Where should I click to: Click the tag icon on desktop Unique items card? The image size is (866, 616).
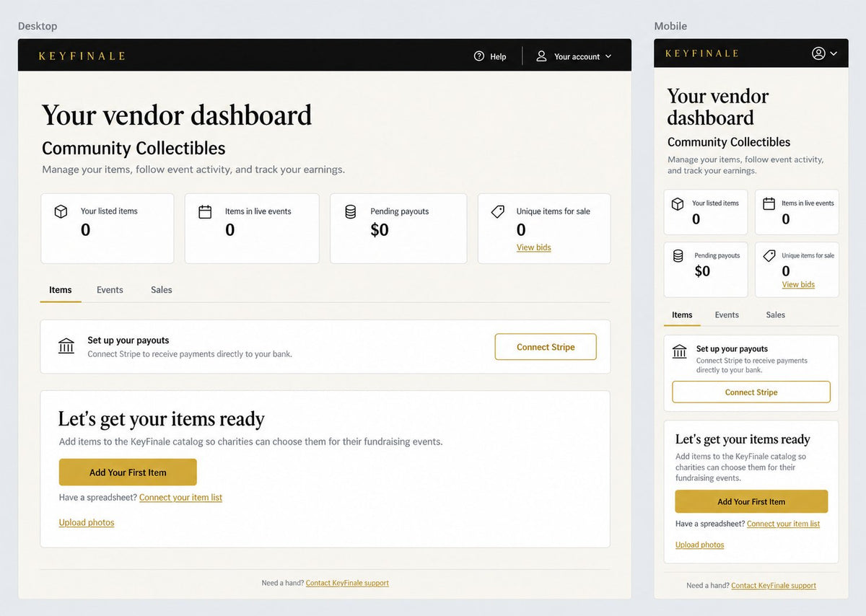[x=497, y=211]
